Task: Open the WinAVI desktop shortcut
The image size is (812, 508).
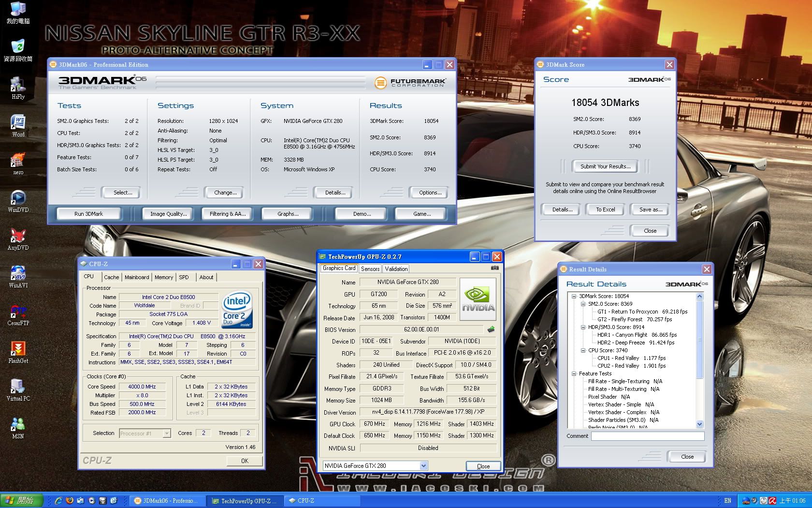Action: click(x=18, y=277)
